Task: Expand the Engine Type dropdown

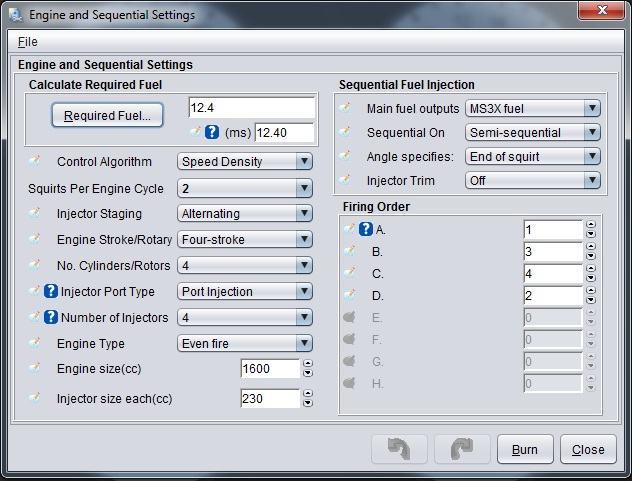Action: click(245, 343)
